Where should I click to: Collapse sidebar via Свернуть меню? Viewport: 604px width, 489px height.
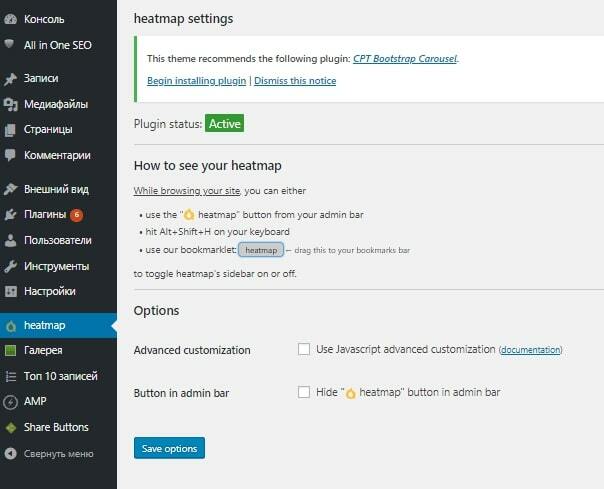(x=58, y=454)
